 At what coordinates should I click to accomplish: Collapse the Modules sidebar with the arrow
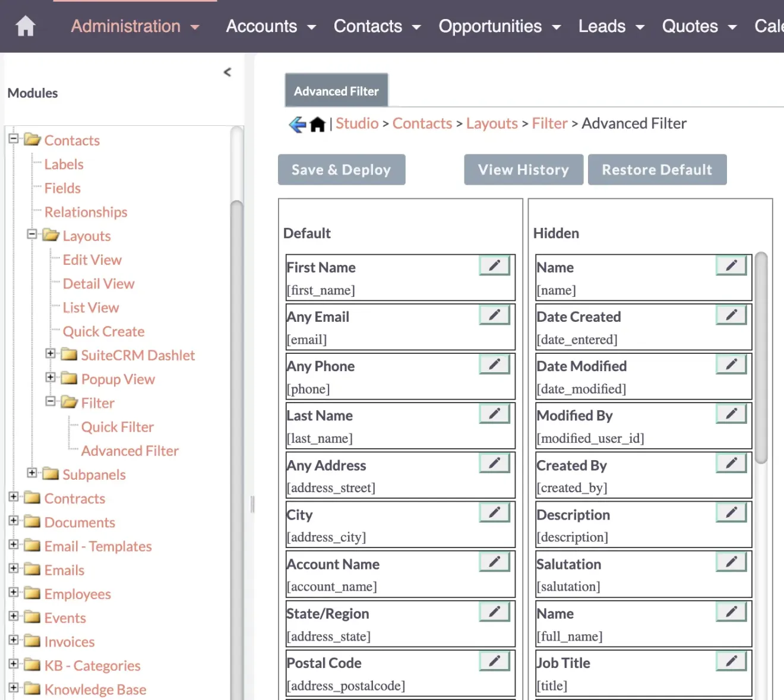[x=227, y=72]
